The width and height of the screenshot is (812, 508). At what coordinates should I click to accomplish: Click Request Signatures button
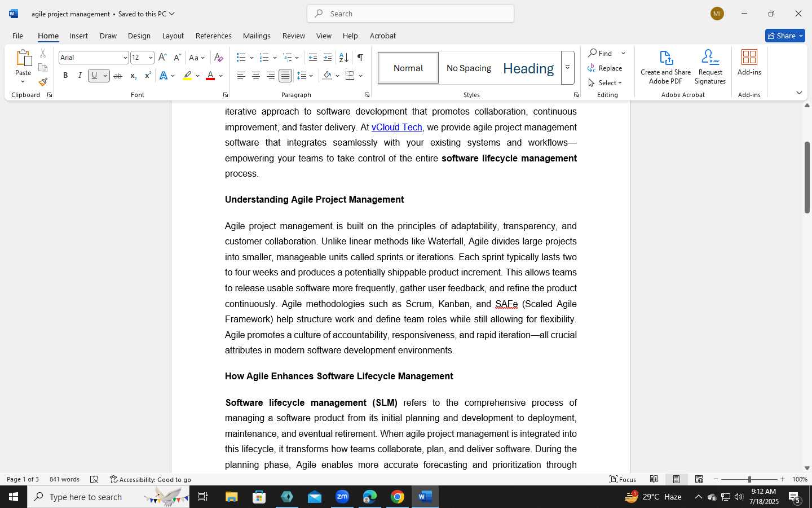[710, 67]
